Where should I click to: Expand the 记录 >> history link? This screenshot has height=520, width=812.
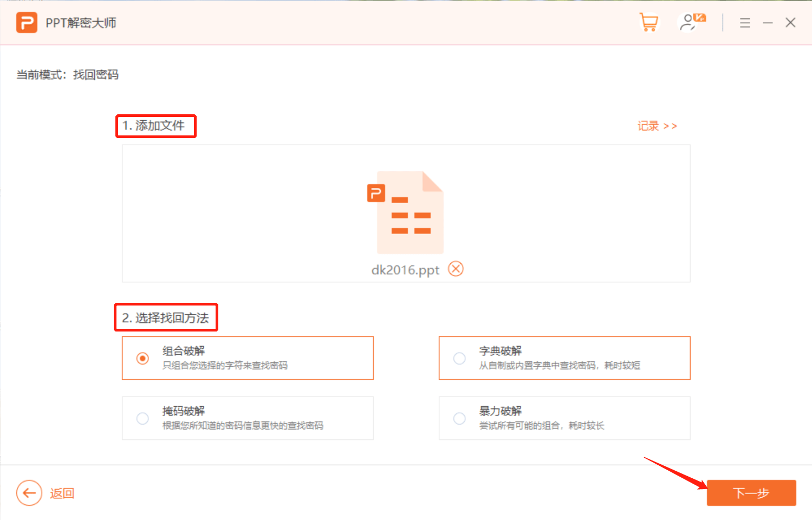(x=657, y=126)
